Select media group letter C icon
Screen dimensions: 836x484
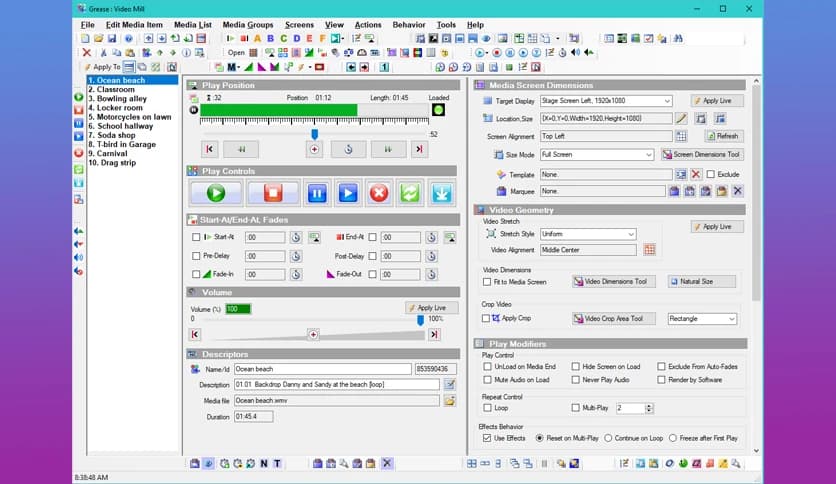pos(284,38)
